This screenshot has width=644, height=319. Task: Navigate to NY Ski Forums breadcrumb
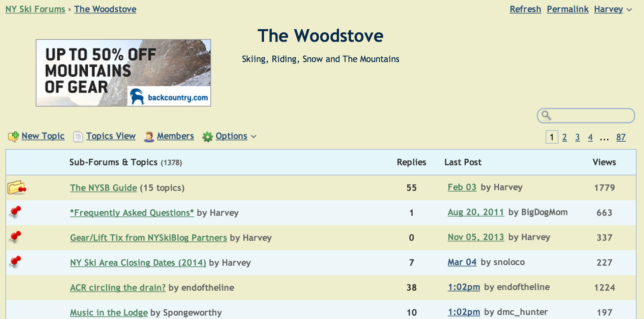click(x=35, y=9)
